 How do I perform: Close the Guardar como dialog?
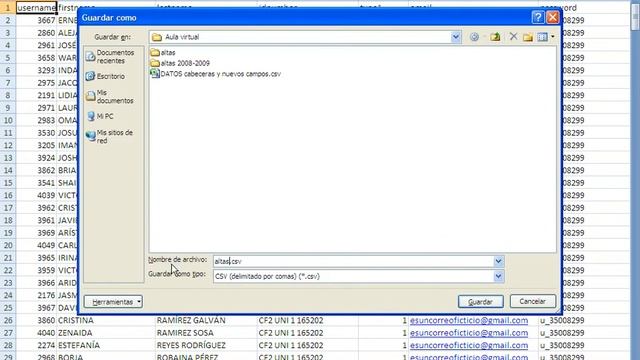(x=552, y=17)
